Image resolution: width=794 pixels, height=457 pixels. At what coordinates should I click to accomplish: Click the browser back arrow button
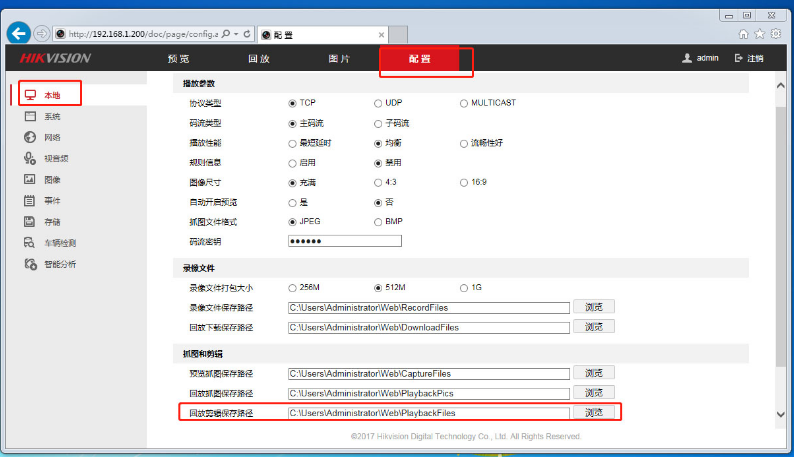click(x=18, y=33)
